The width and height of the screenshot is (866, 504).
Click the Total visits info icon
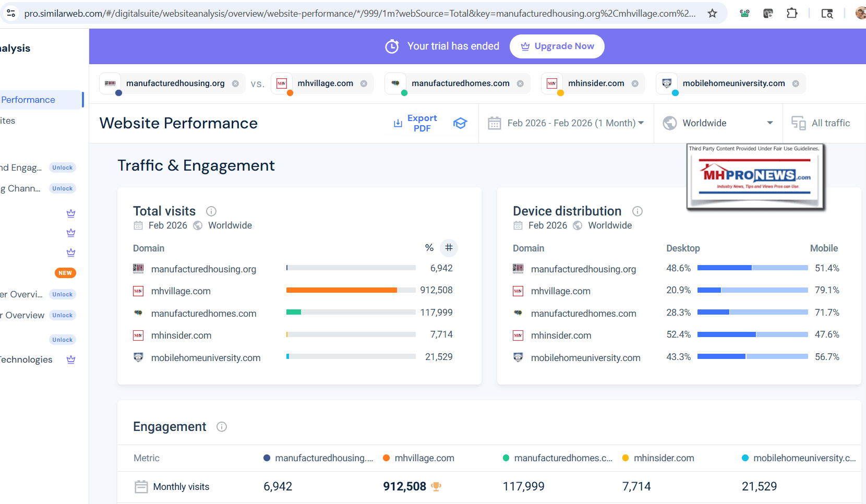(211, 211)
